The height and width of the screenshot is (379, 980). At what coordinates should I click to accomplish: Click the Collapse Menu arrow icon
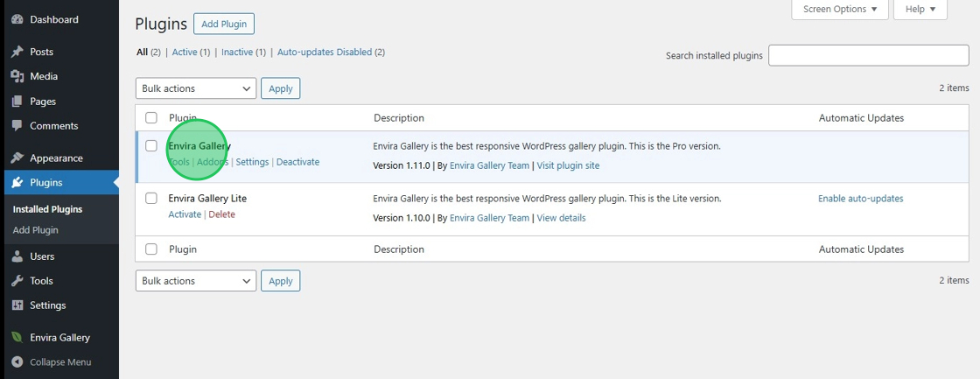tap(17, 362)
